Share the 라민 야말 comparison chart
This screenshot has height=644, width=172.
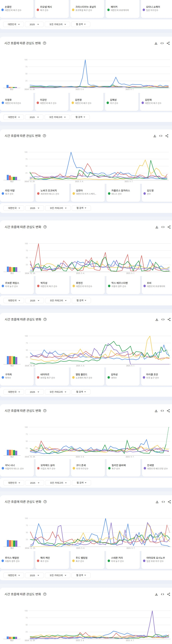click(x=169, y=227)
